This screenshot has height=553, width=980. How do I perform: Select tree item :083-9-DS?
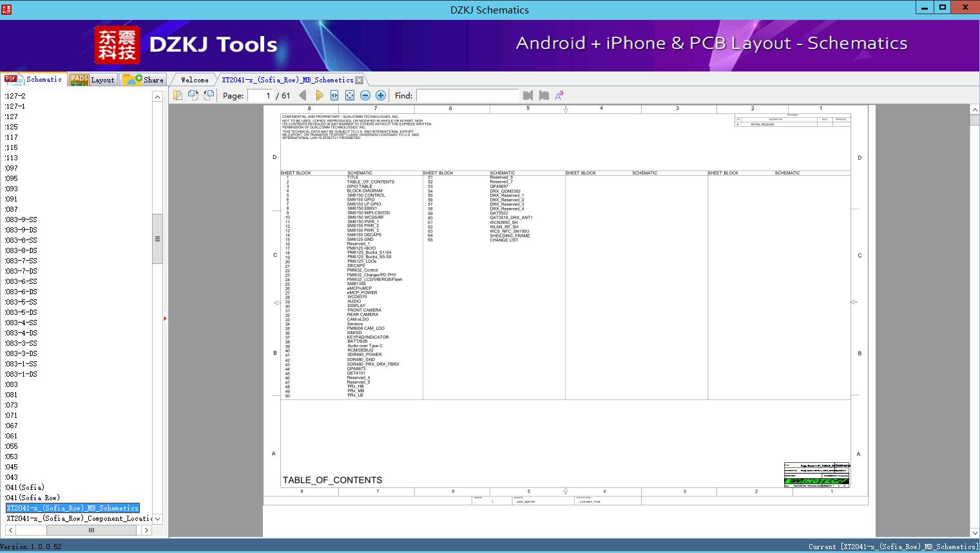tap(21, 230)
